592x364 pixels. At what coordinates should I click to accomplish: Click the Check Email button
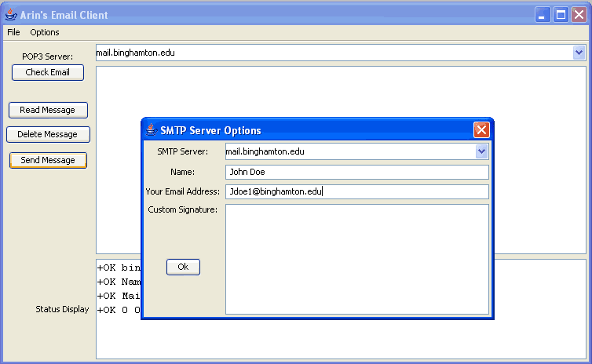[x=48, y=72]
